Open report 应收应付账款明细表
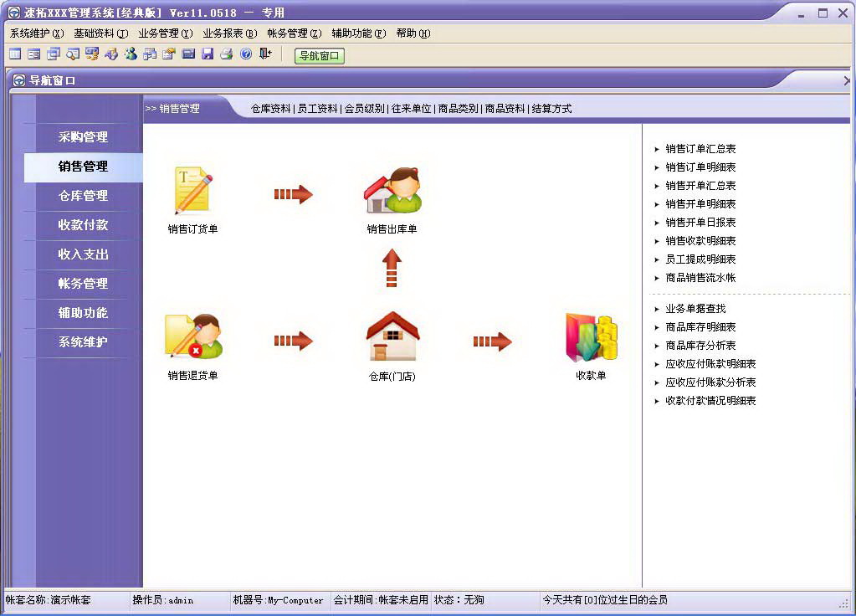The height and width of the screenshot is (616, 856). point(710,364)
